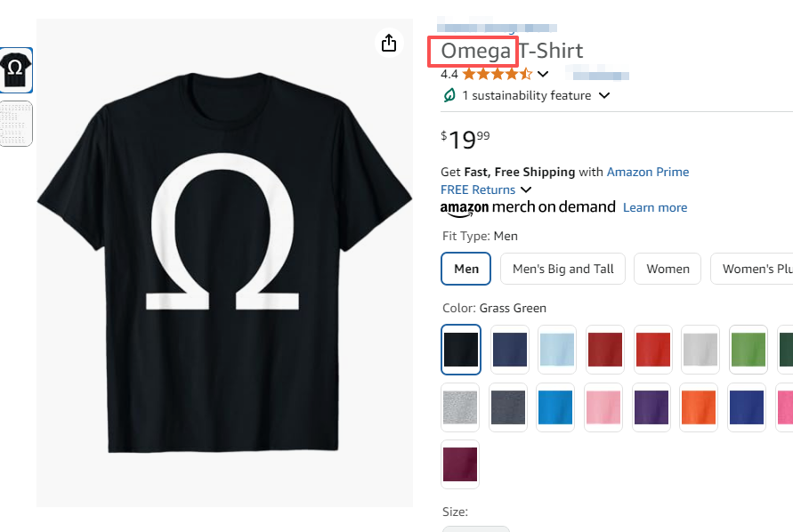Select the purple color swatch
793x532 pixels.
click(651, 407)
